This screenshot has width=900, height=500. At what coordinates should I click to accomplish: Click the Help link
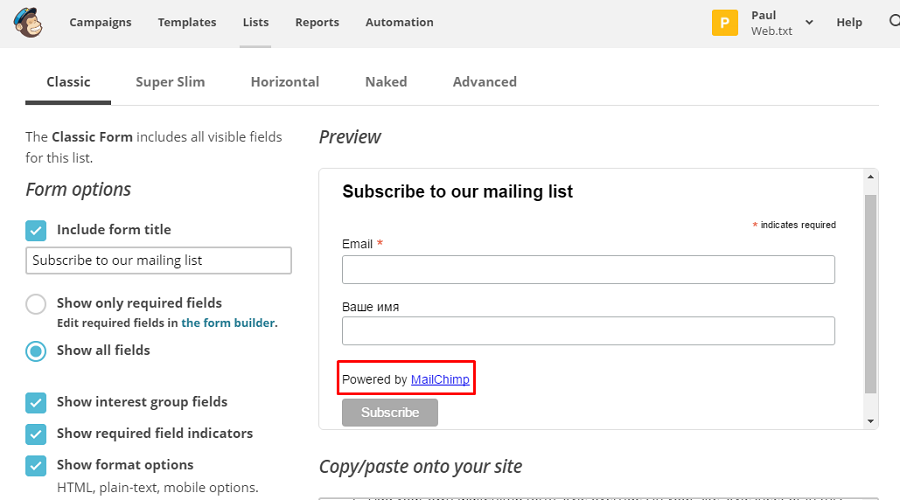[849, 22]
